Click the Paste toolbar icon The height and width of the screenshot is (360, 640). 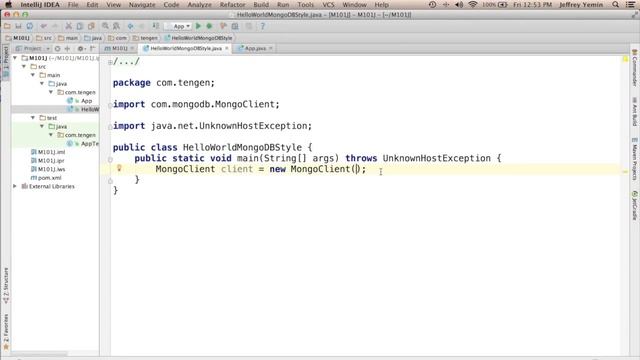[91, 26]
